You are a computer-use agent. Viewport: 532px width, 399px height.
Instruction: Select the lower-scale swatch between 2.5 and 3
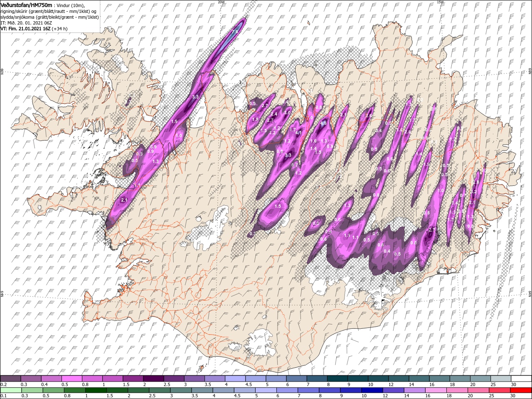[160, 390]
